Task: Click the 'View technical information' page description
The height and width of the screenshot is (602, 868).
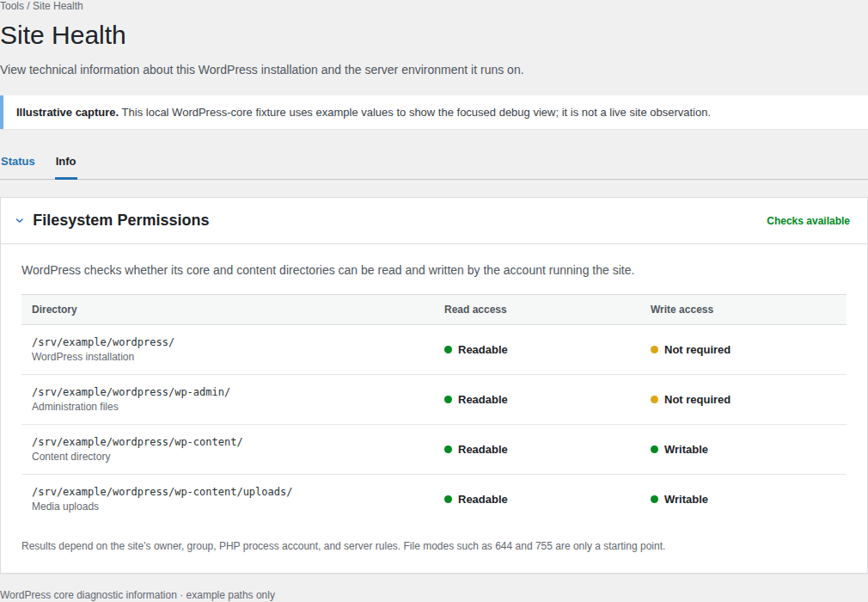Action: click(262, 70)
